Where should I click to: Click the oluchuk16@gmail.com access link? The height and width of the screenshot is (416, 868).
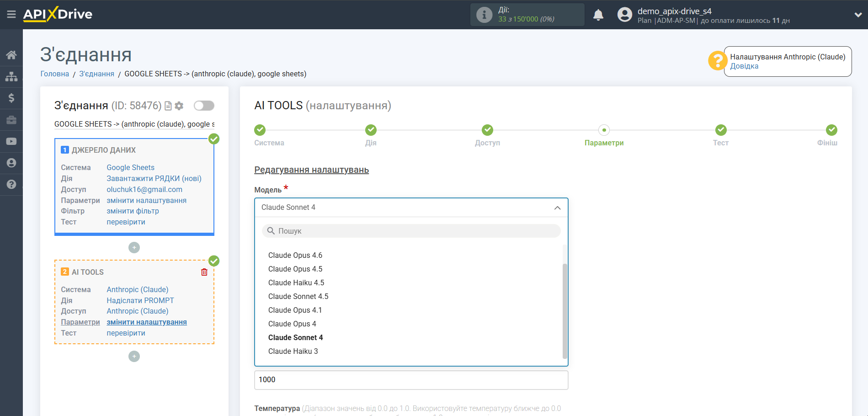[144, 190]
